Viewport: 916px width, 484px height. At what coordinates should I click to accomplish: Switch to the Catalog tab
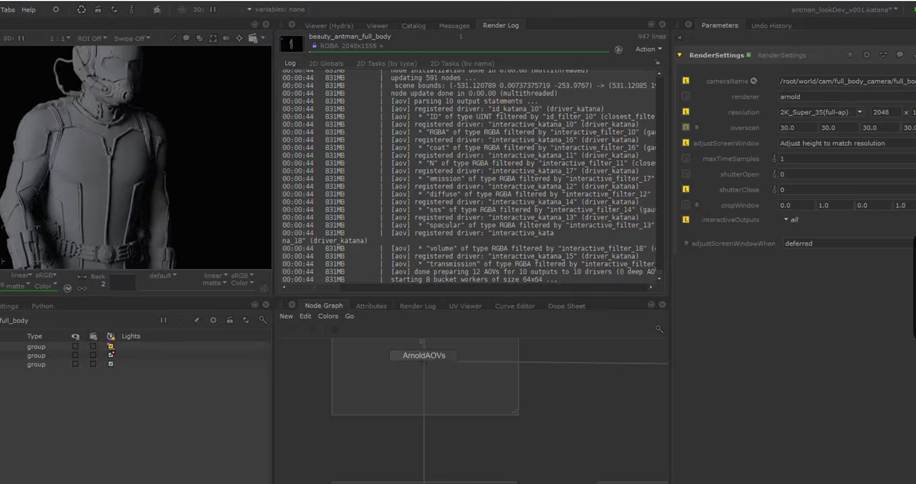coord(413,25)
